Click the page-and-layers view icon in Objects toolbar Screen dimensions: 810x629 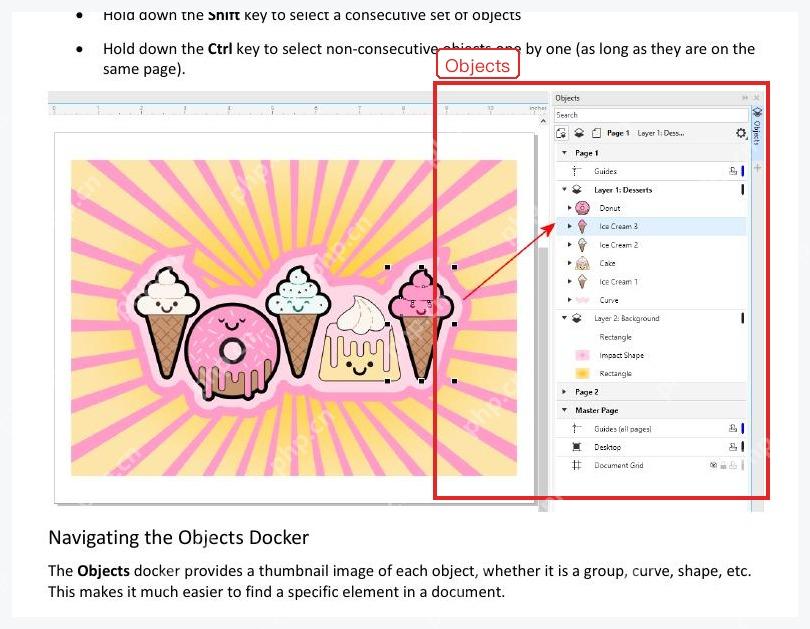point(561,133)
